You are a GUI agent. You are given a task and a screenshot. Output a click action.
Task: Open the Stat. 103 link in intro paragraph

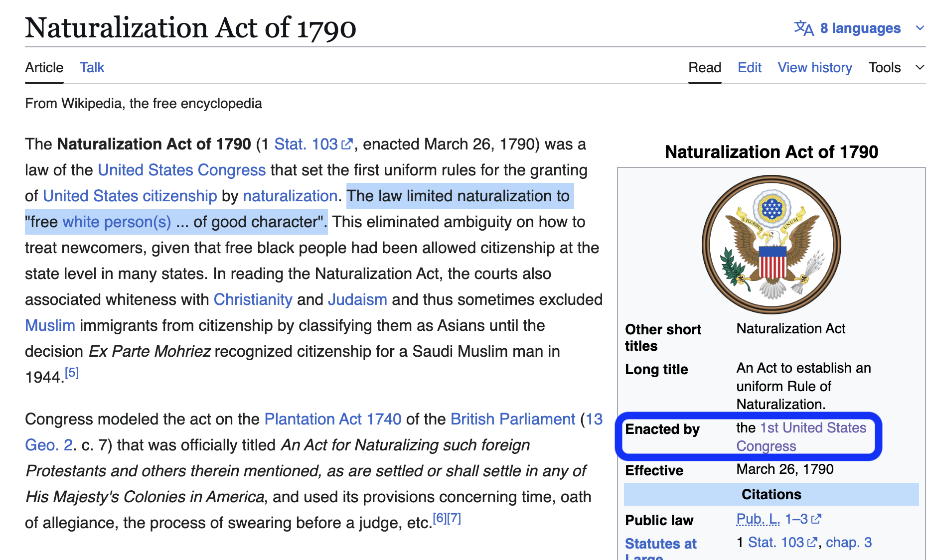313,144
